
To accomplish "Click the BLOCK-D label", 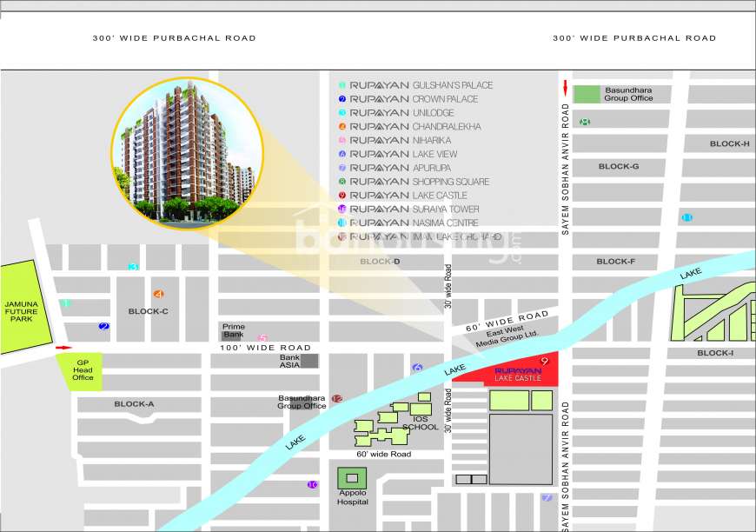I will (380, 262).
